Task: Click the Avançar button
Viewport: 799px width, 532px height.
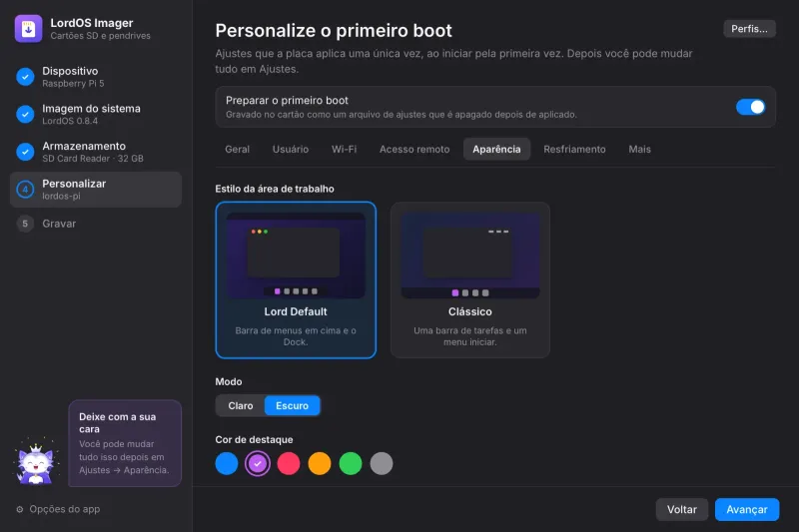Action: click(746, 510)
